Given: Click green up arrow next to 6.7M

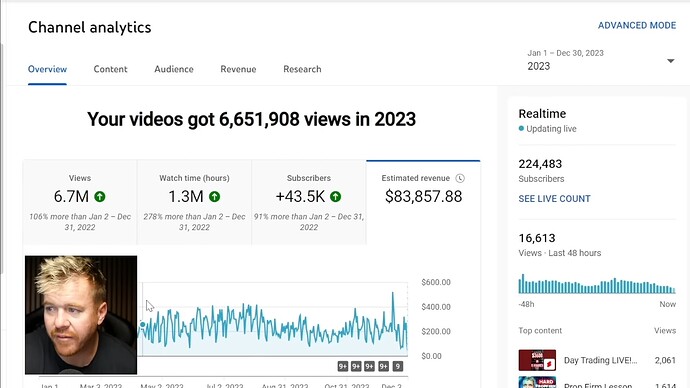Looking at the screenshot, I should [100, 197].
